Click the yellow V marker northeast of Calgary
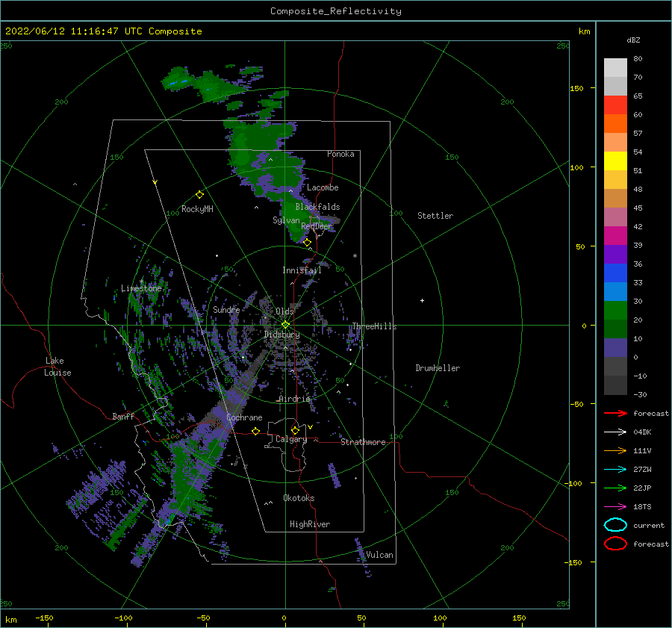 [x=311, y=427]
